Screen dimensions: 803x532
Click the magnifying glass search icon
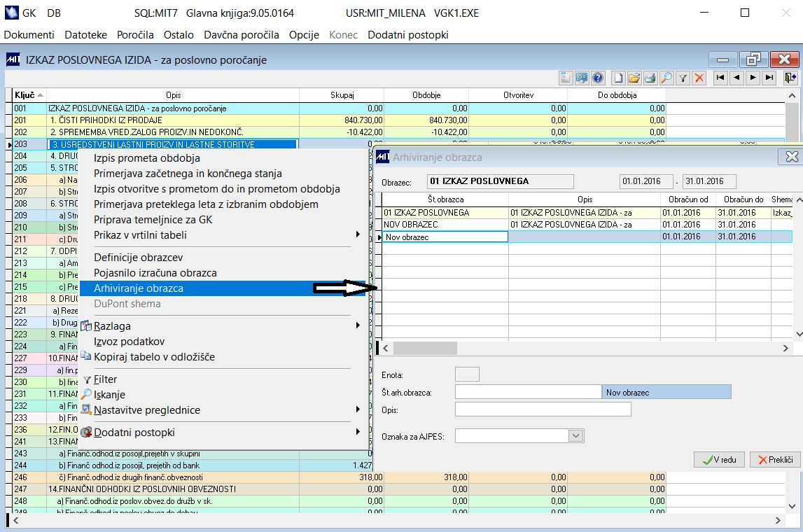(666, 78)
